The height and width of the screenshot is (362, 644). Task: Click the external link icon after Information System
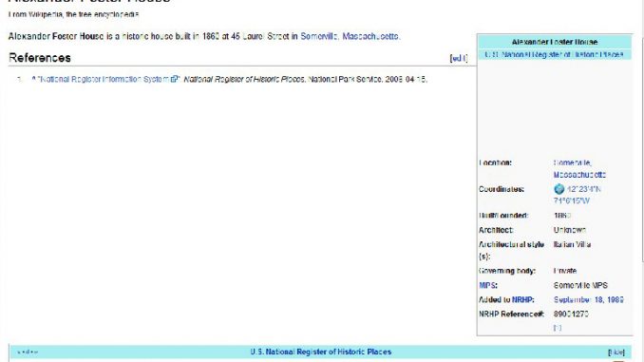point(175,79)
